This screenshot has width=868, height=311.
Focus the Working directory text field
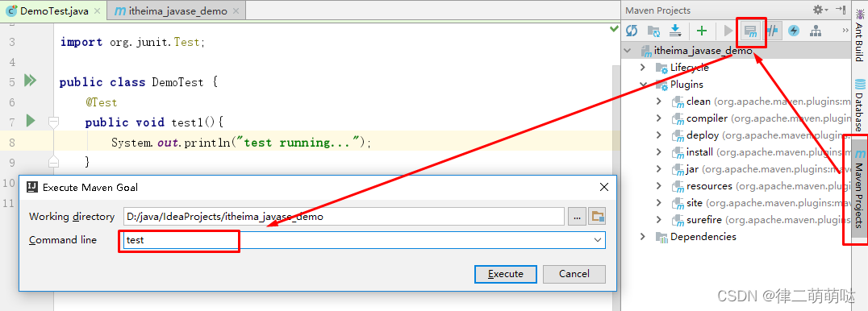coord(343,217)
